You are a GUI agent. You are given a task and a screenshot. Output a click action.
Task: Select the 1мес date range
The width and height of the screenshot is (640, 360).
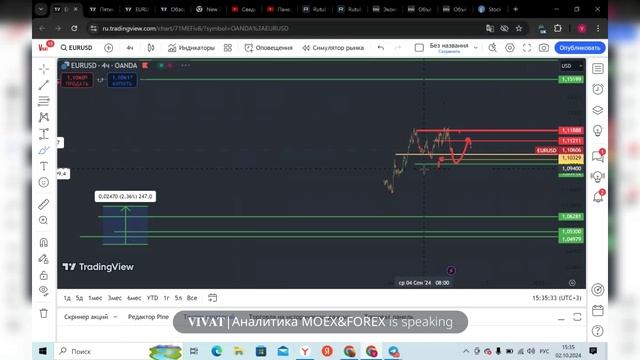pyautogui.click(x=95, y=298)
